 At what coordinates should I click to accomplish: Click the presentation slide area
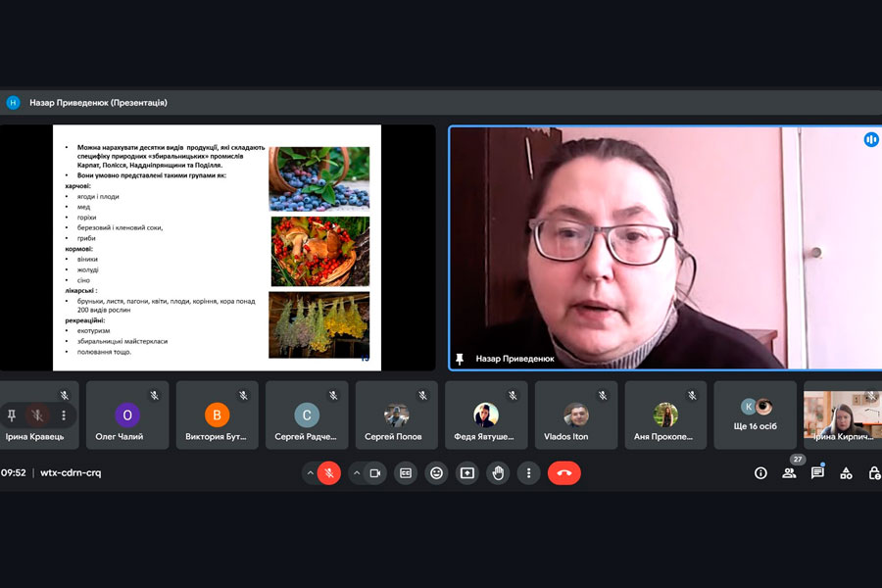pyautogui.click(x=218, y=248)
